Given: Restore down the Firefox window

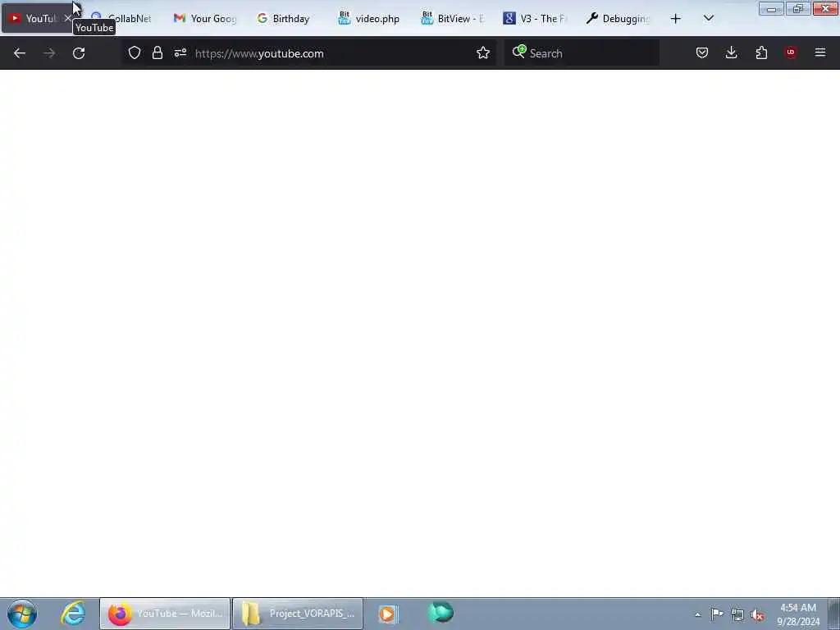Looking at the screenshot, I should click(798, 8).
